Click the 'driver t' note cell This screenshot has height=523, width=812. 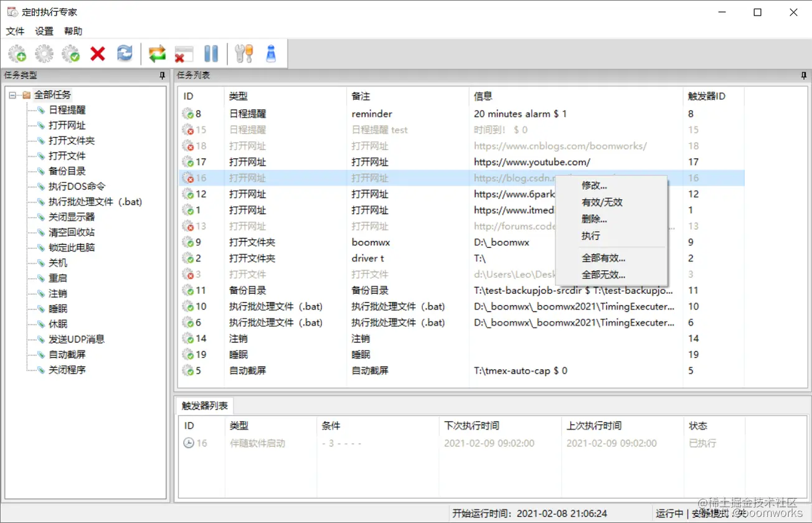pos(367,258)
